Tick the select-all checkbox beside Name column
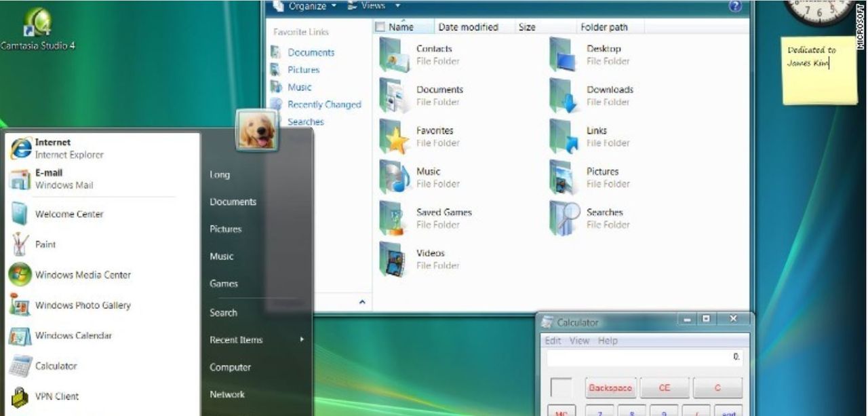The width and height of the screenshot is (868, 416). coord(380,27)
